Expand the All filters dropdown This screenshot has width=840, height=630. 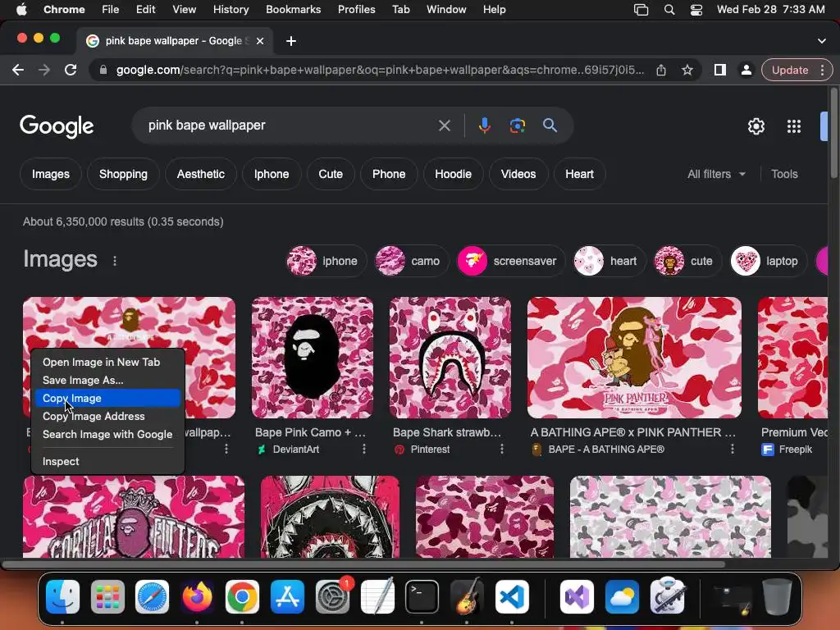point(716,174)
